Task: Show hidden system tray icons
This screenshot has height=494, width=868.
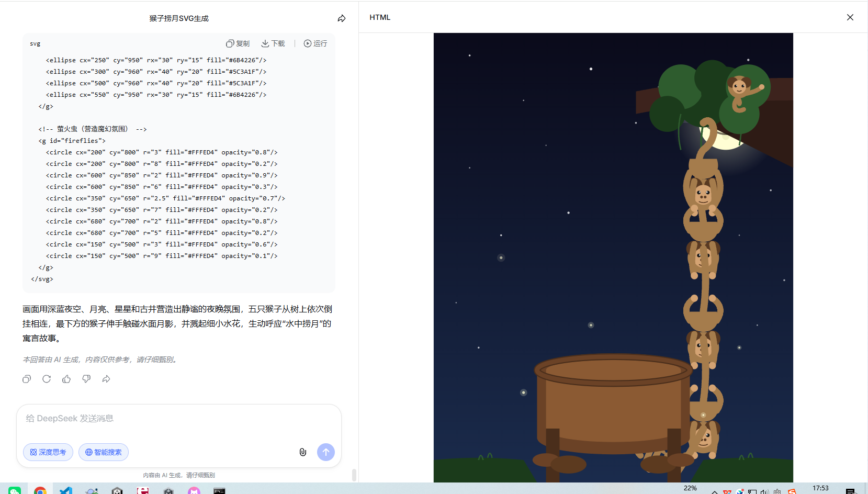Action: point(715,491)
